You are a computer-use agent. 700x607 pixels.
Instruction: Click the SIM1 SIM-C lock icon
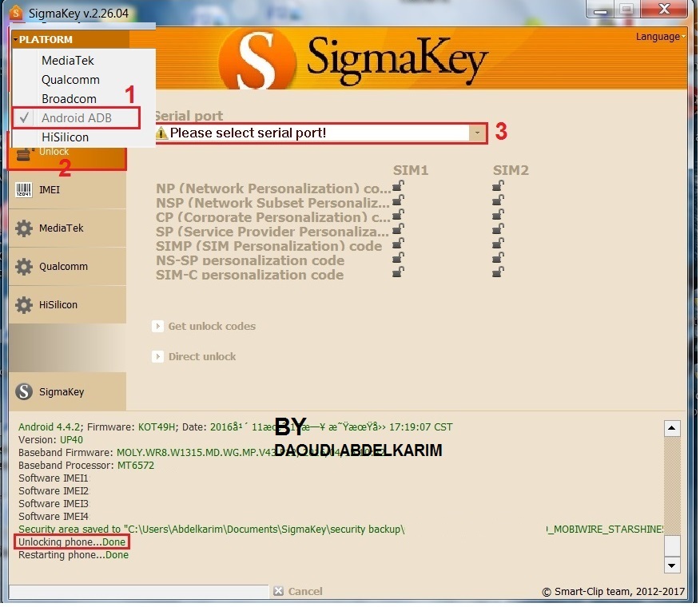coord(398,272)
